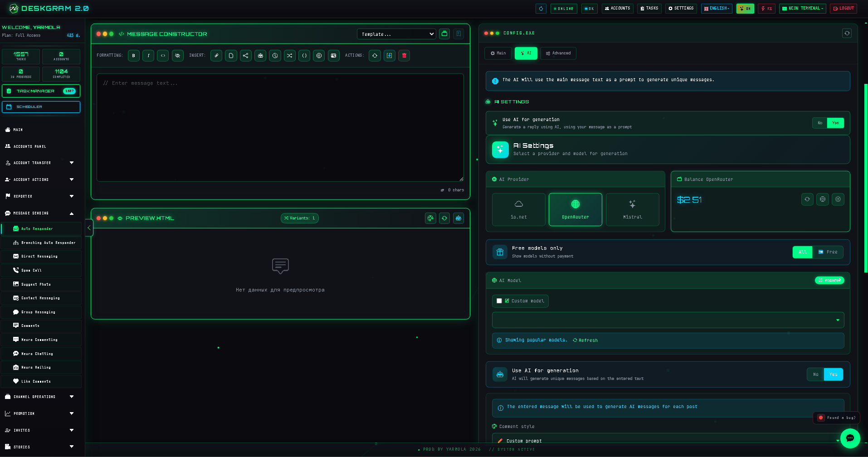Toggle the ON button in top bar
868x457 pixels.
(x=745, y=9)
